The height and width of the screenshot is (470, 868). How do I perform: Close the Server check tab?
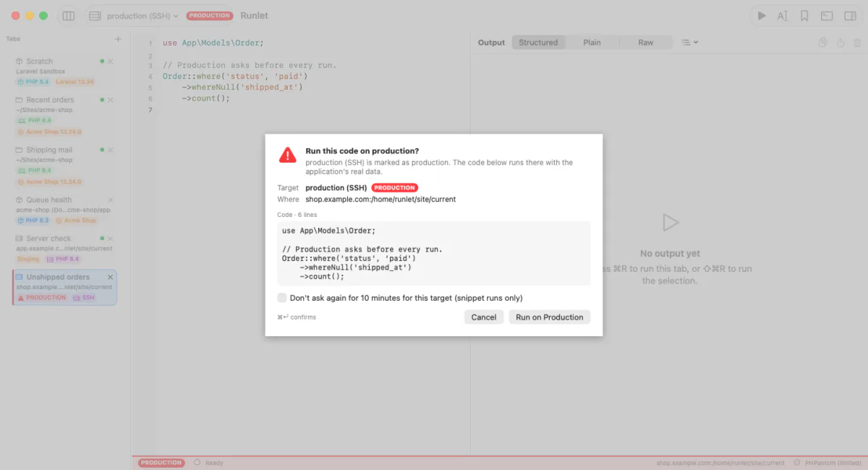pos(111,238)
